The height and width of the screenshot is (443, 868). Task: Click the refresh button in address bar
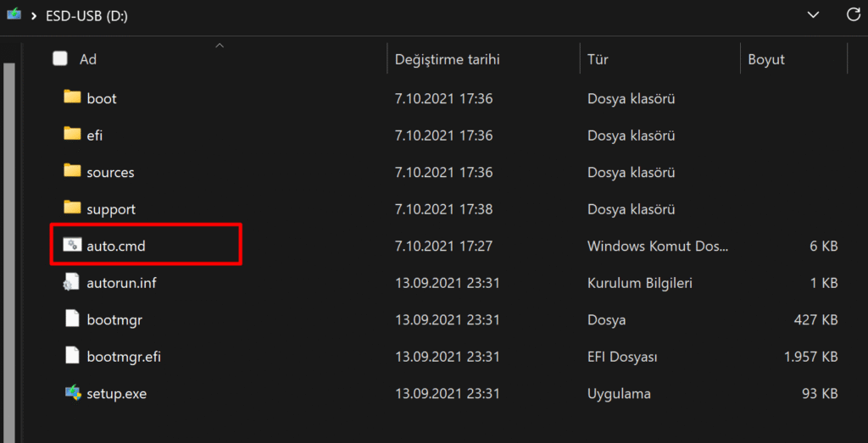click(853, 14)
